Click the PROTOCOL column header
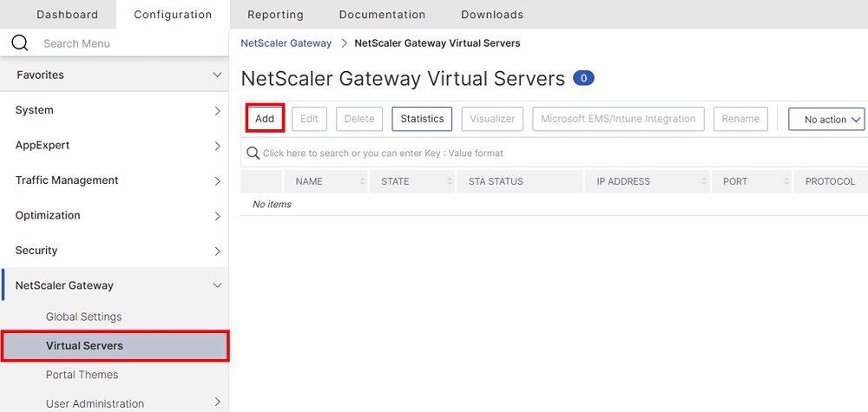868x412 pixels. [830, 181]
